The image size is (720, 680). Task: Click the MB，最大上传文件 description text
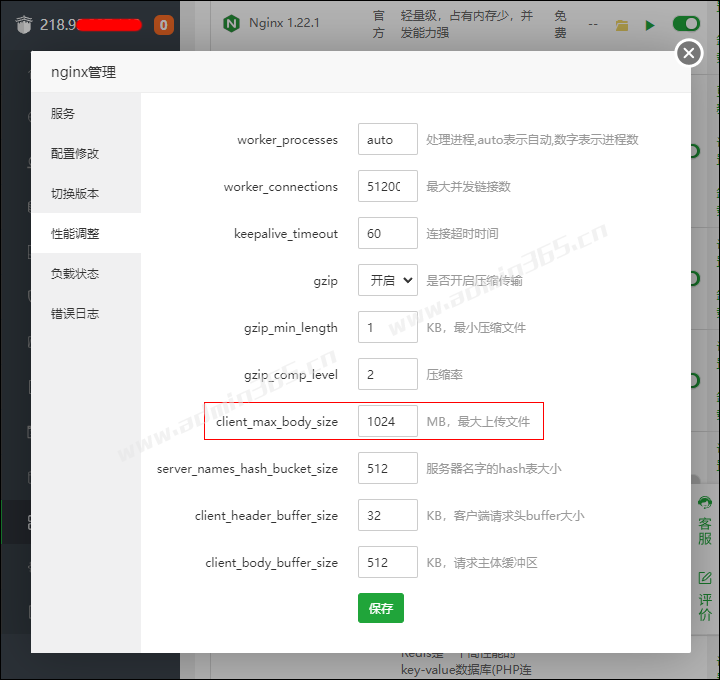tap(478, 421)
